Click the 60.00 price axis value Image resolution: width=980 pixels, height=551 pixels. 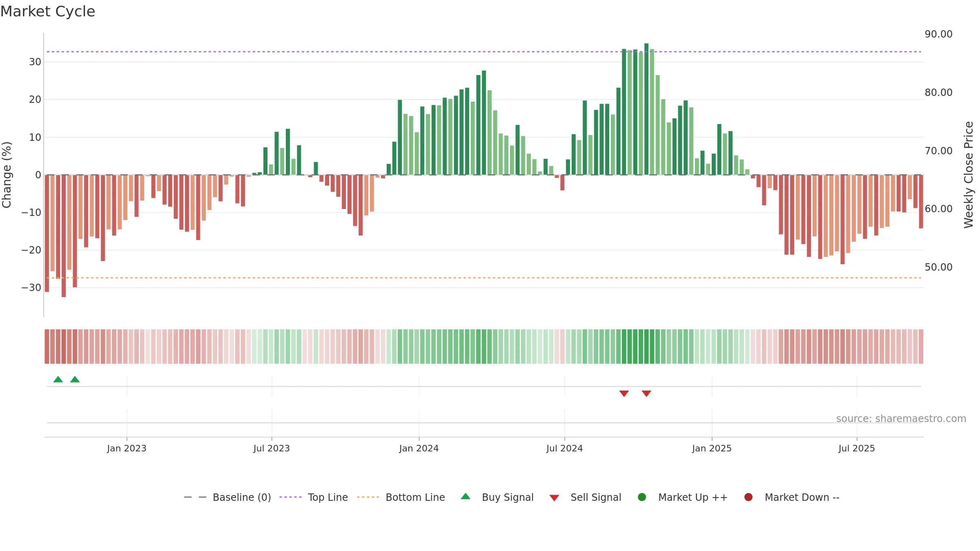pyautogui.click(x=938, y=209)
